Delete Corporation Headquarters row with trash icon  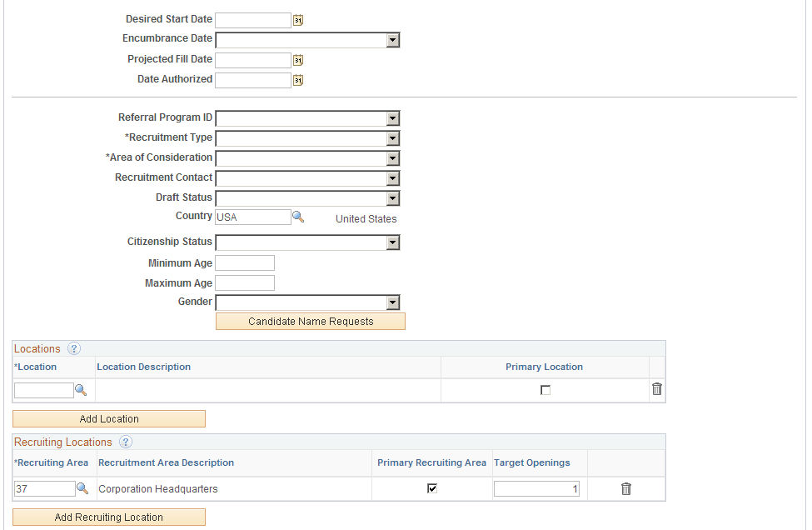click(x=626, y=488)
